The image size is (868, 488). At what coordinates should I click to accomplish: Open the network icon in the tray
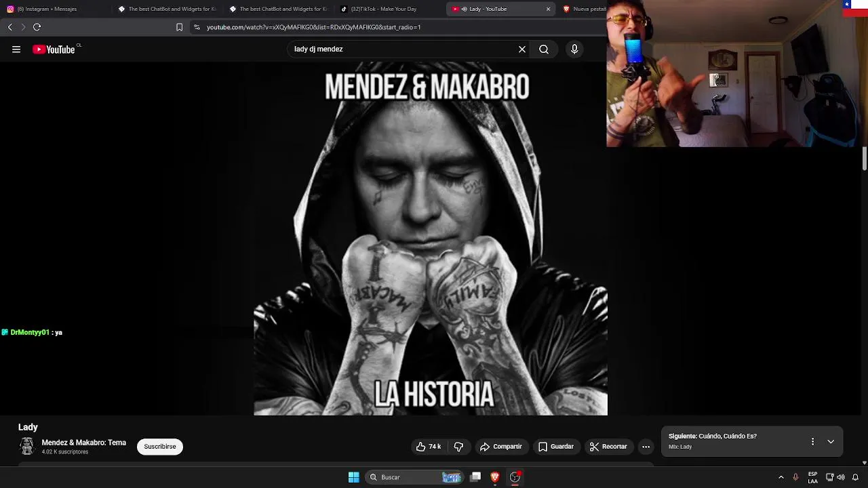click(x=829, y=477)
